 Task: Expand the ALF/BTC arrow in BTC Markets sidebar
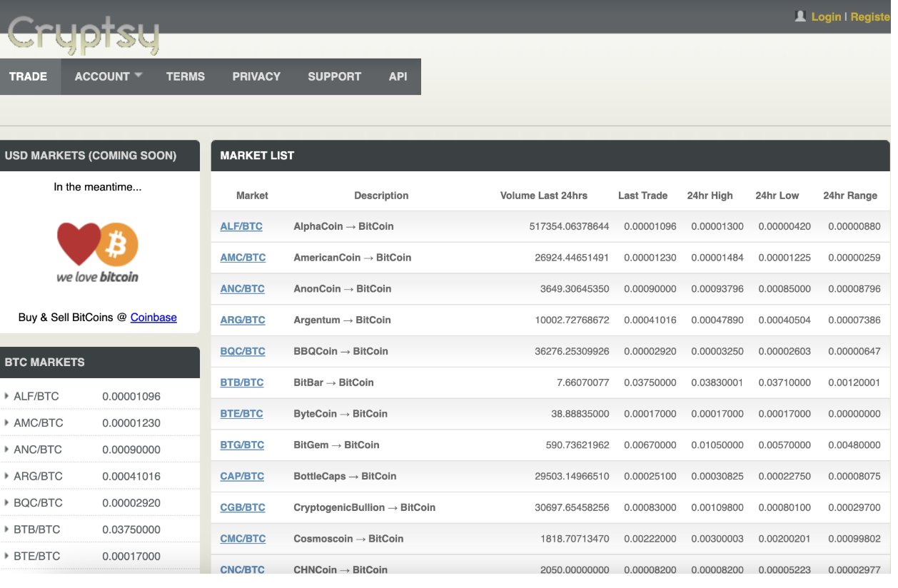tap(6, 396)
